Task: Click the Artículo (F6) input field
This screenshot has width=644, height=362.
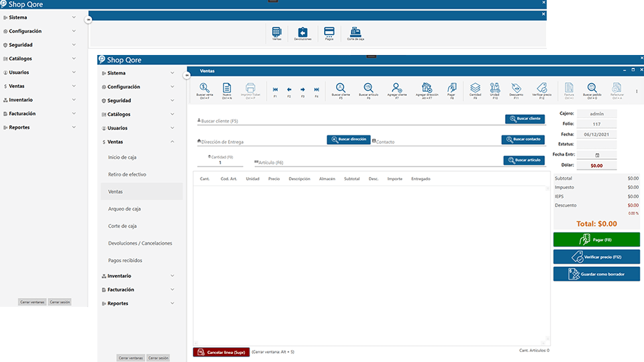Action: (377, 162)
